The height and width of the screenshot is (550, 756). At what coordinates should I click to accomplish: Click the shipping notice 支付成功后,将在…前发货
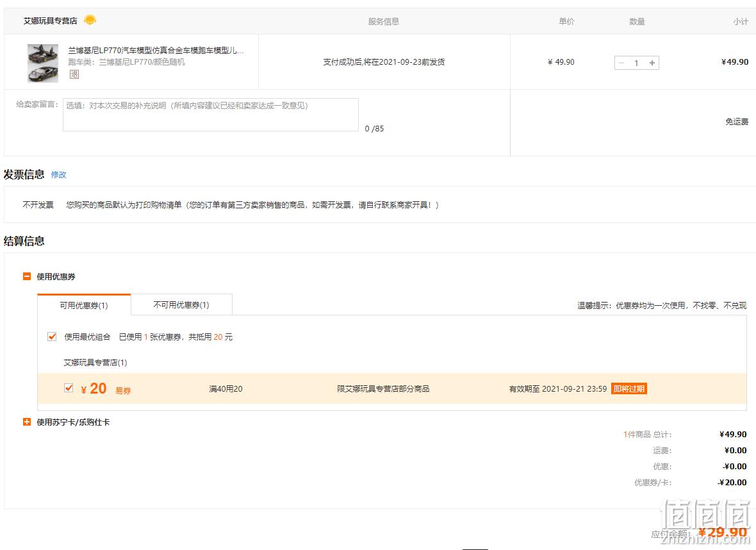(384, 62)
